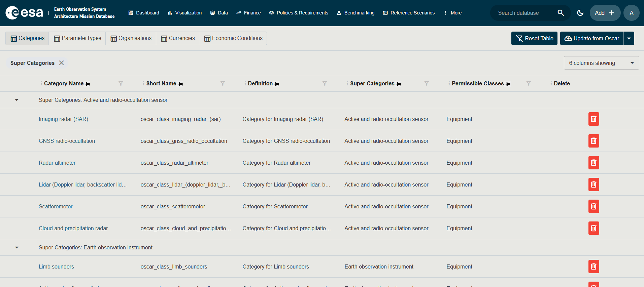Filter the Permissible Classes column
Image resolution: width=644 pixels, height=287 pixels.
(529, 83)
